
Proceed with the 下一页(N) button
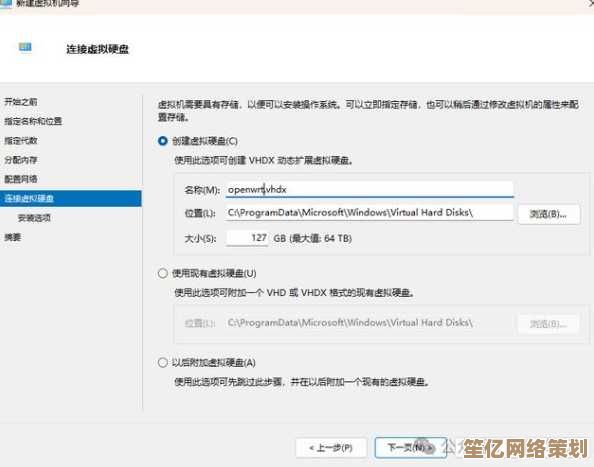tap(411, 448)
